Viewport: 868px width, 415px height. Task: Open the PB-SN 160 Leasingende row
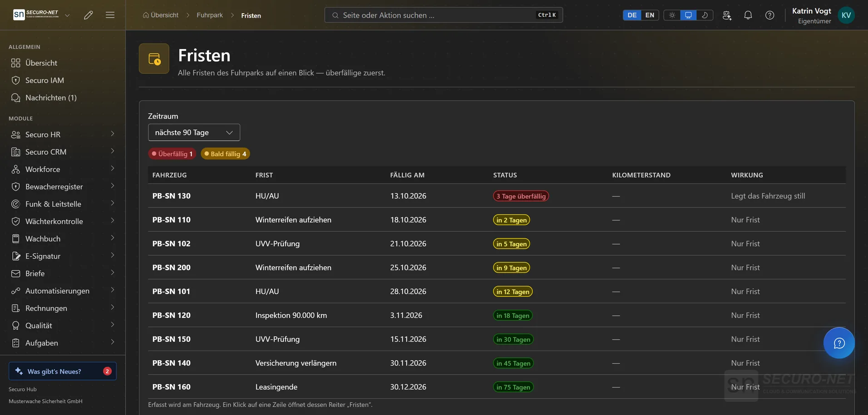pyautogui.click(x=497, y=387)
